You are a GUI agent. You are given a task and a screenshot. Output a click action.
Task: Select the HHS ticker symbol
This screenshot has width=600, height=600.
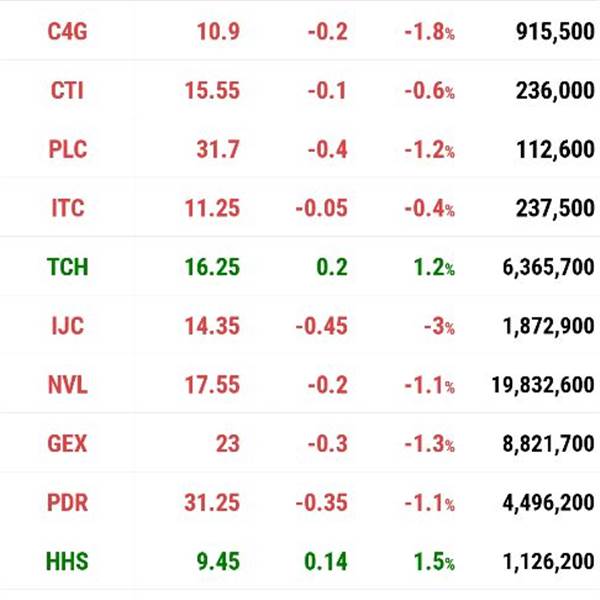[67, 561]
